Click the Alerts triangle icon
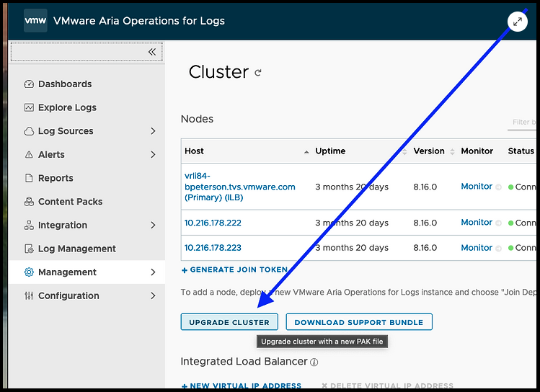This screenshot has width=540, height=392. tap(29, 154)
